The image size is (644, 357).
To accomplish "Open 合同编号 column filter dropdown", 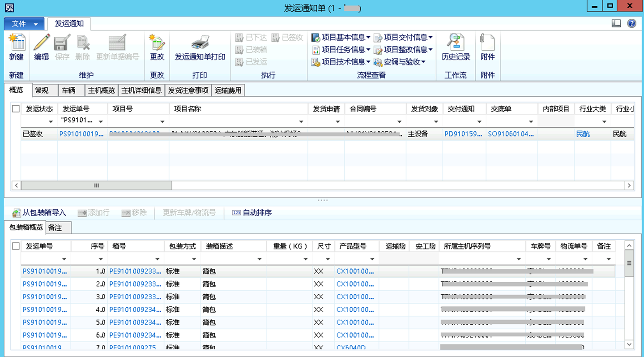I will pos(400,121).
